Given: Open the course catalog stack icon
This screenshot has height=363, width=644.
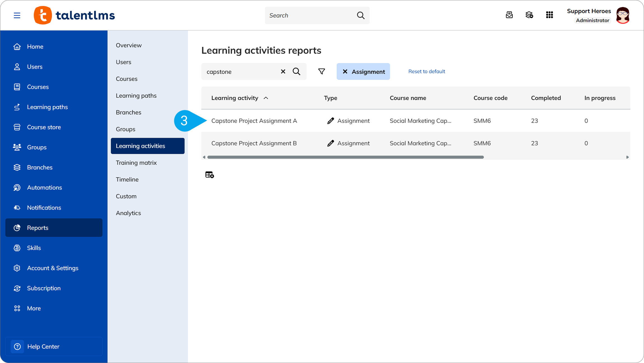Looking at the screenshot, I should (529, 15).
